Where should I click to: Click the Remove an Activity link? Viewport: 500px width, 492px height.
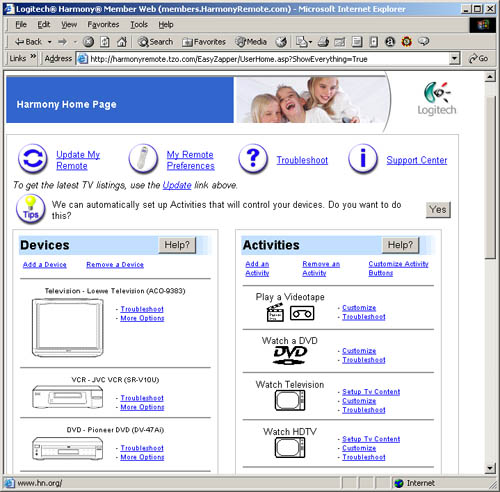point(321,268)
